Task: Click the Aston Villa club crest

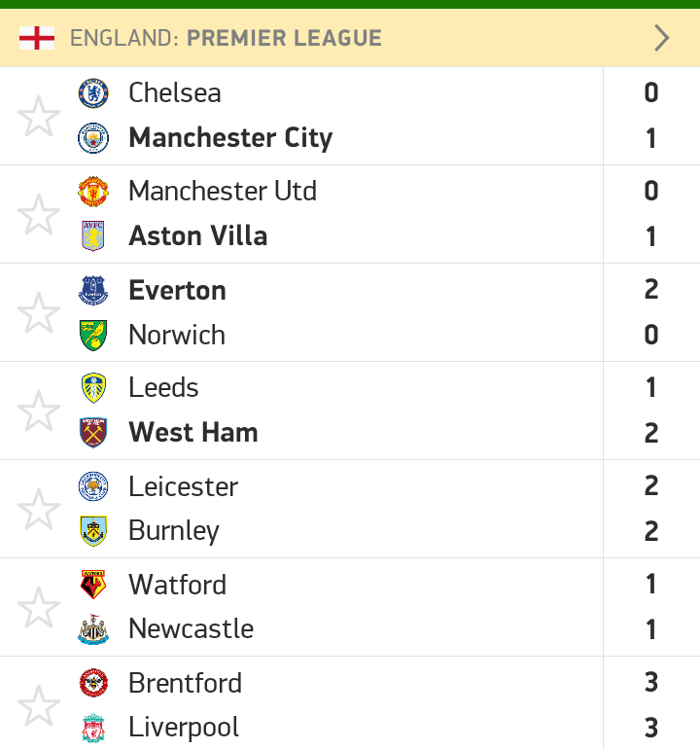Action: (x=93, y=236)
